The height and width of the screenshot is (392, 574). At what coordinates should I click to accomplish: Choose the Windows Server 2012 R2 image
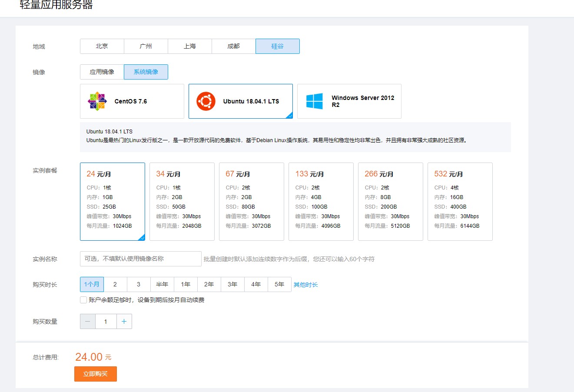click(x=349, y=101)
